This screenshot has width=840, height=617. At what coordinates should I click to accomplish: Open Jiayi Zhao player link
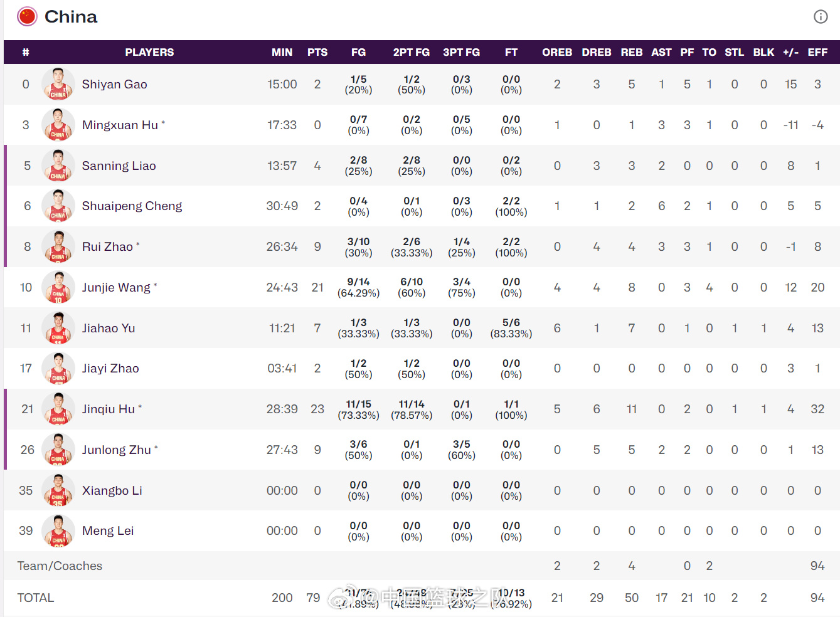[x=110, y=368]
